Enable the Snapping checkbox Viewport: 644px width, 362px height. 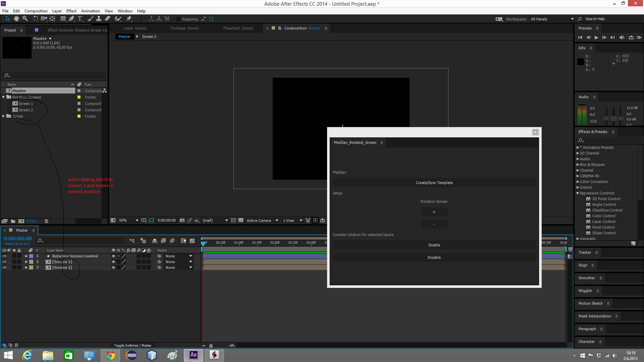point(178,19)
